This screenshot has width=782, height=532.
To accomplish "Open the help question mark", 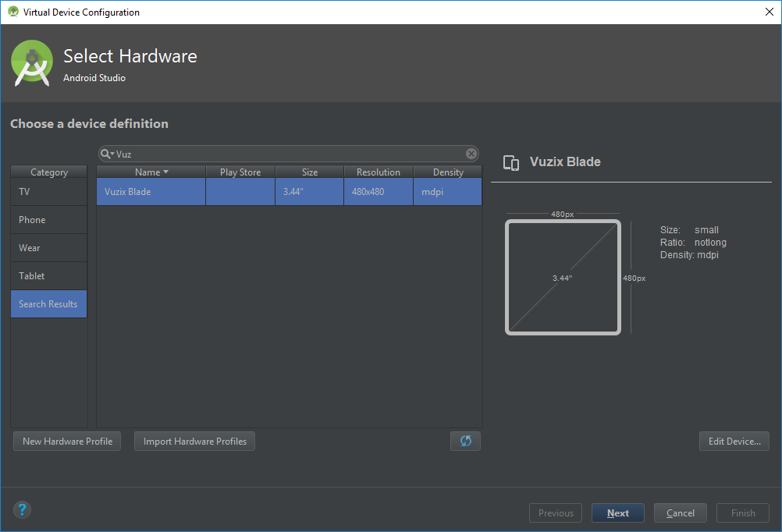I will (22, 509).
